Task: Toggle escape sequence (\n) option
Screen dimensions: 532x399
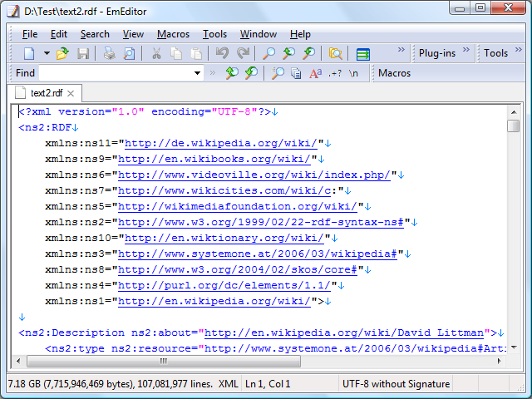Action: 353,73
